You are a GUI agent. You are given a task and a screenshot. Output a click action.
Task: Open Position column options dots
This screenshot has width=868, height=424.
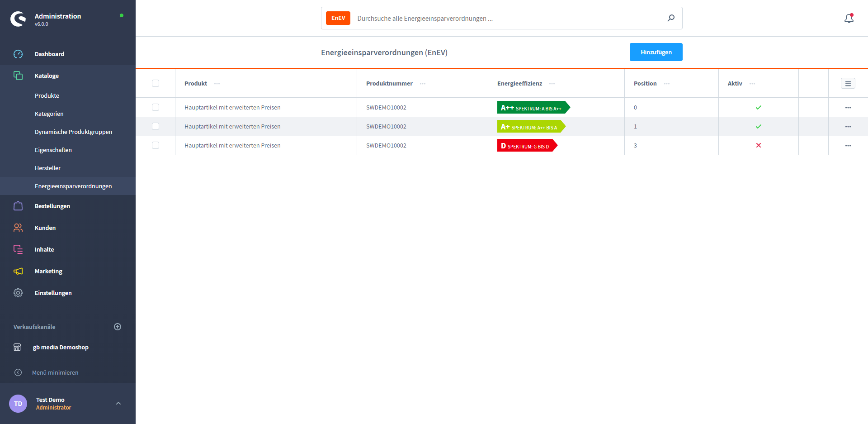tap(667, 84)
